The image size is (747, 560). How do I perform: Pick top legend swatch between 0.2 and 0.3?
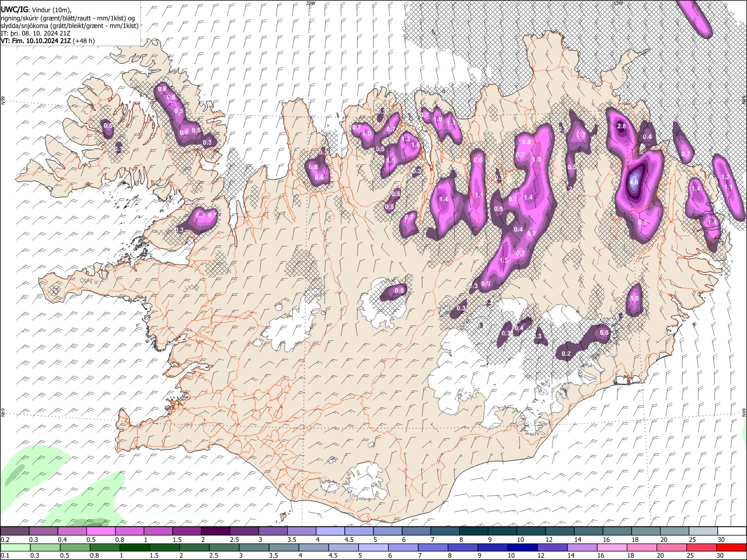(x=15, y=531)
